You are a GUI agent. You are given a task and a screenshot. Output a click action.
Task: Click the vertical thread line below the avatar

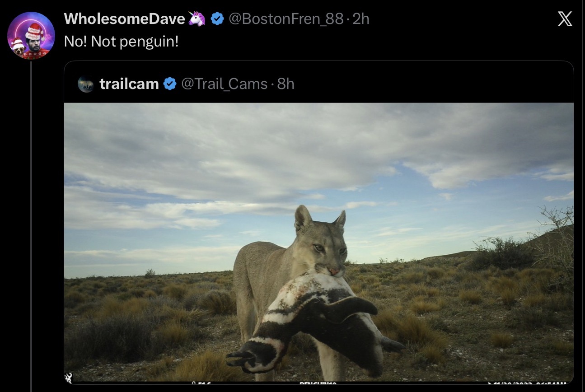(x=31, y=226)
